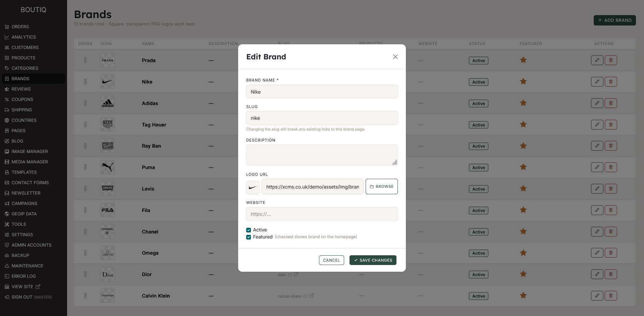
Task: Toggle Active status badge for Adidas
Action: (479, 103)
